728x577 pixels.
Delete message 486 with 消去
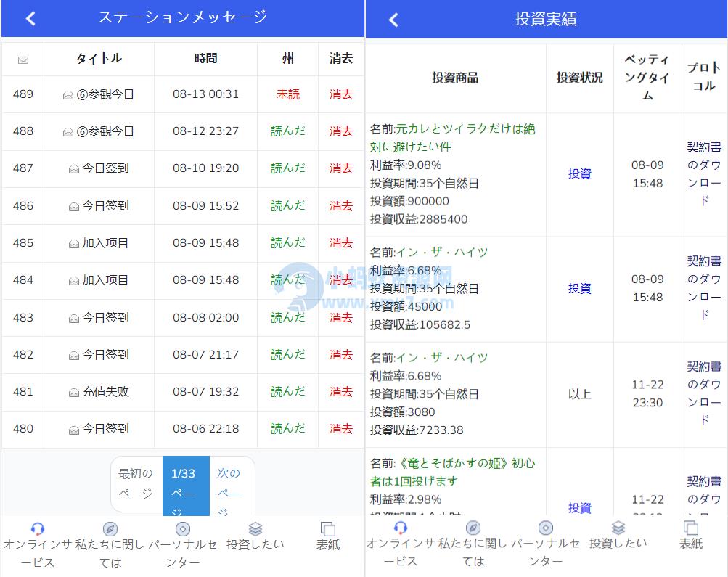point(341,205)
